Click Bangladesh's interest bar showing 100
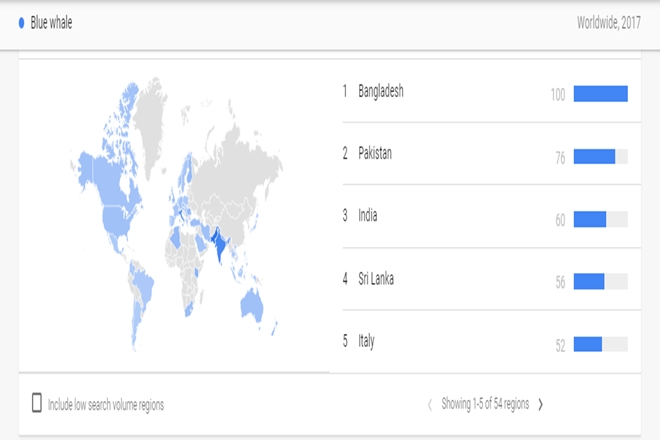 [x=601, y=94]
